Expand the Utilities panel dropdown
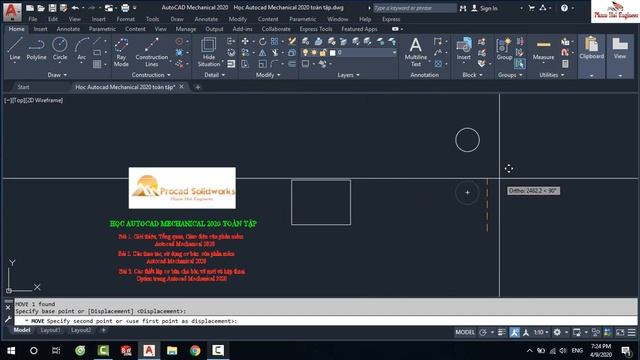The image size is (640, 360). pos(551,75)
